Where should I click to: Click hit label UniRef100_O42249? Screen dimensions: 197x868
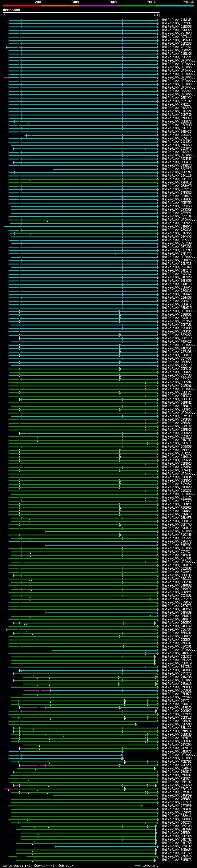176,152
